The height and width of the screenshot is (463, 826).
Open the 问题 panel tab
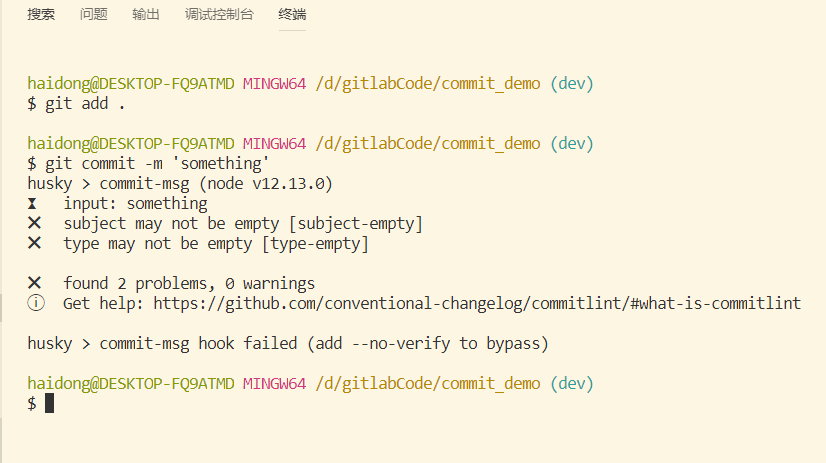pos(94,14)
